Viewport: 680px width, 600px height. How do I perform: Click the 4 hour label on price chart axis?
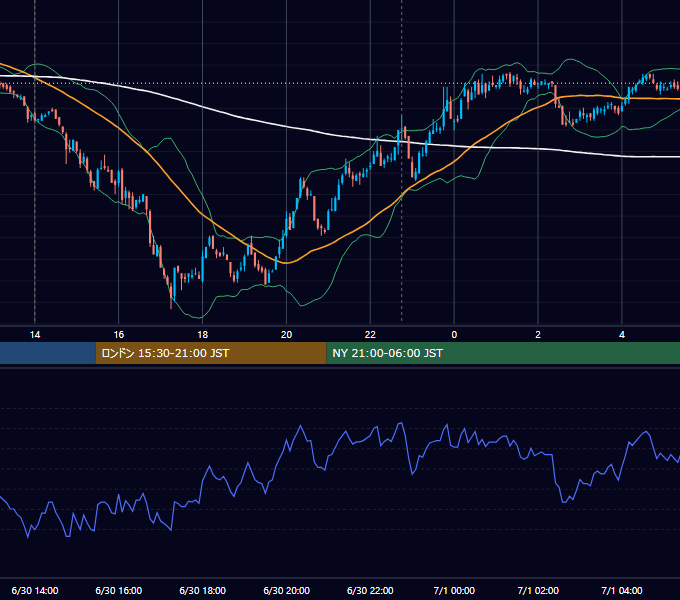click(x=622, y=335)
